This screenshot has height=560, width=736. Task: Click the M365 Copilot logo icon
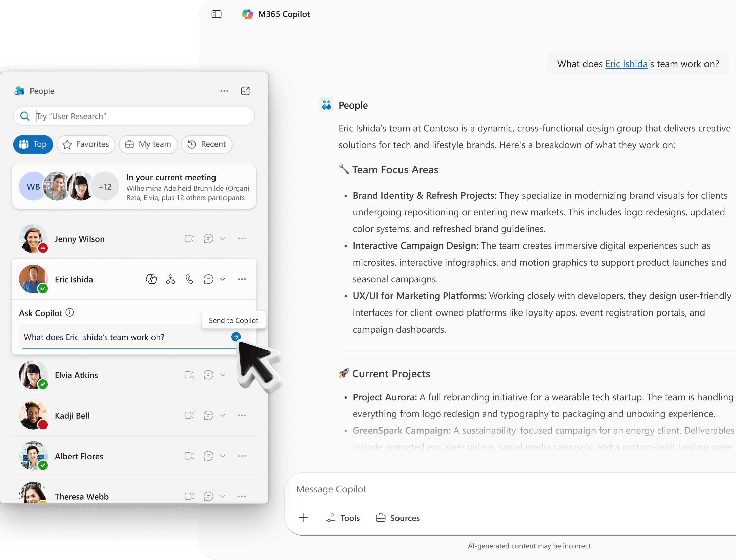coord(247,14)
